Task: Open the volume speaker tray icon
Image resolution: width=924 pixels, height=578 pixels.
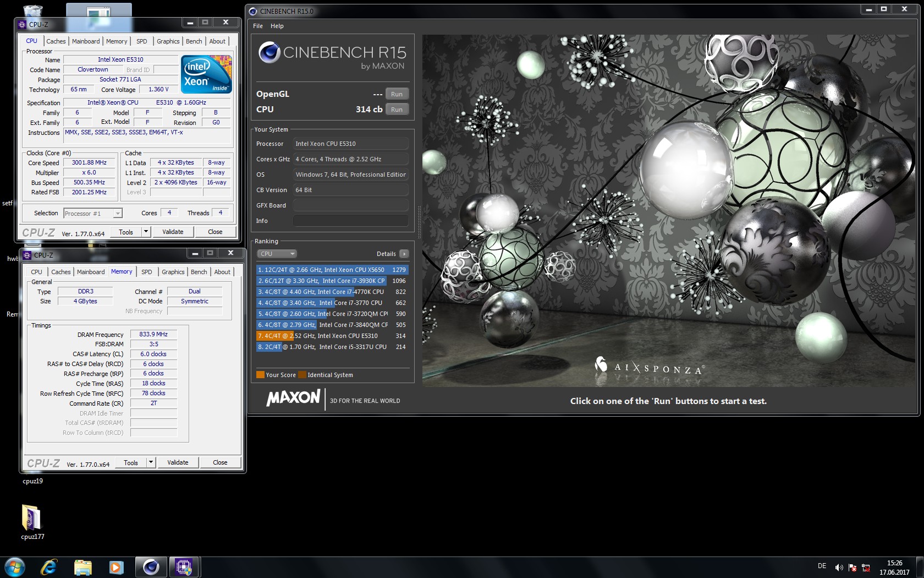Action: click(x=839, y=567)
